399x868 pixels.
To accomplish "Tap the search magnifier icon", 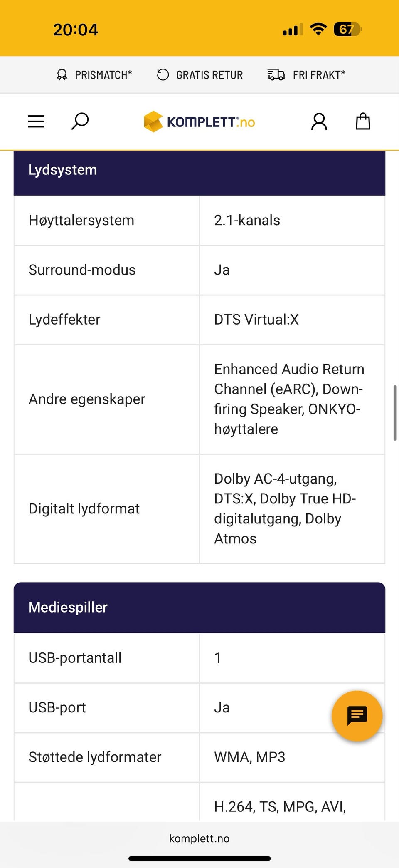I will [x=80, y=121].
